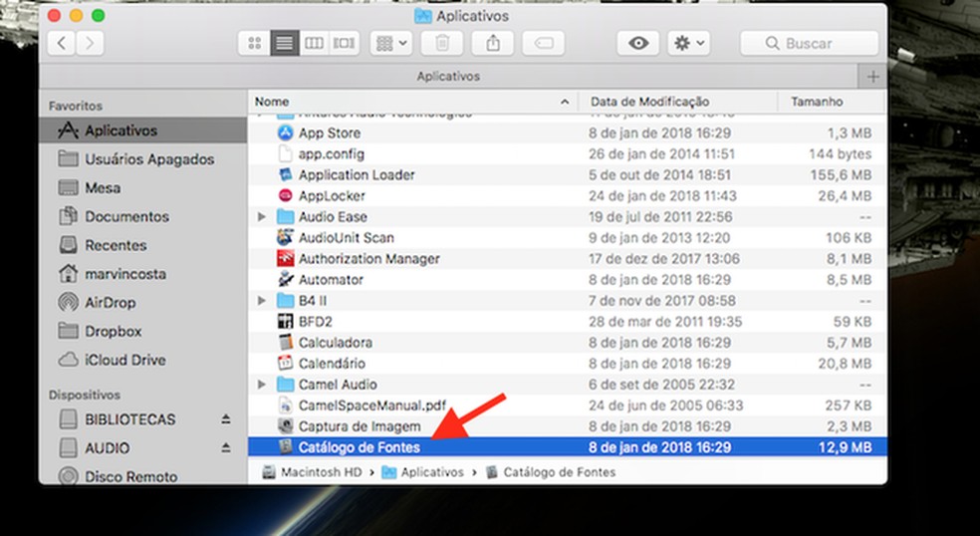Sort by the Nome column header
This screenshot has height=536, width=980.
click(x=412, y=102)
